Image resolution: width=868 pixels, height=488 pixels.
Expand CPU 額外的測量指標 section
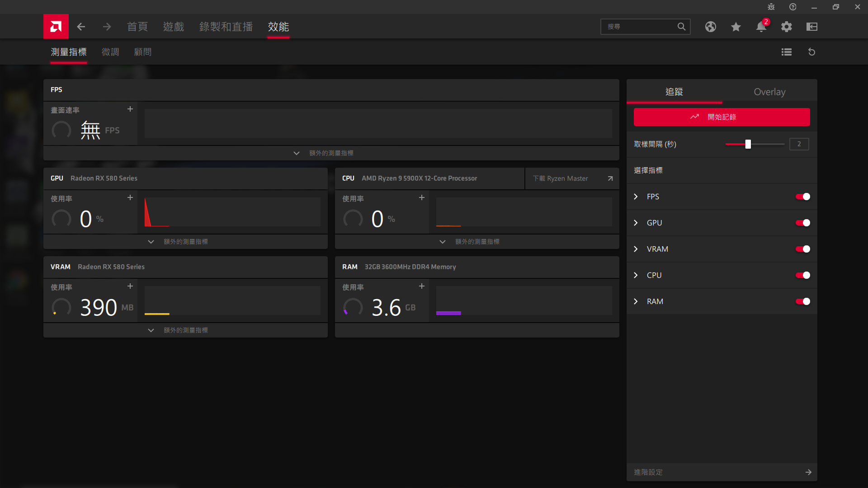coord(477,242)
